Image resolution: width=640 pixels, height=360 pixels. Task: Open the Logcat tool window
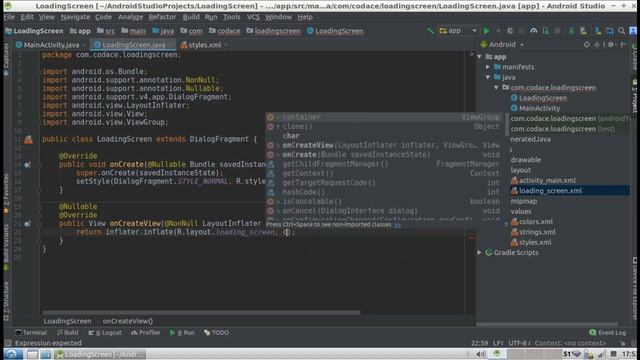[x=105, y=333]
